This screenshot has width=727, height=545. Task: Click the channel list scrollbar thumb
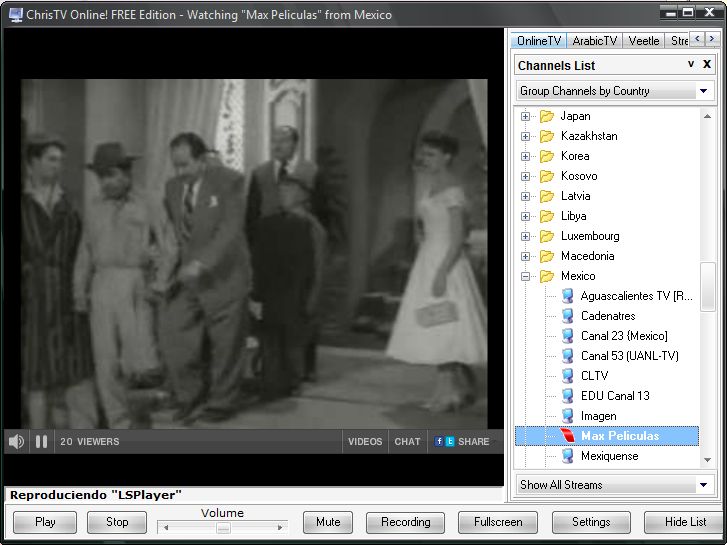tap(708, 287)
